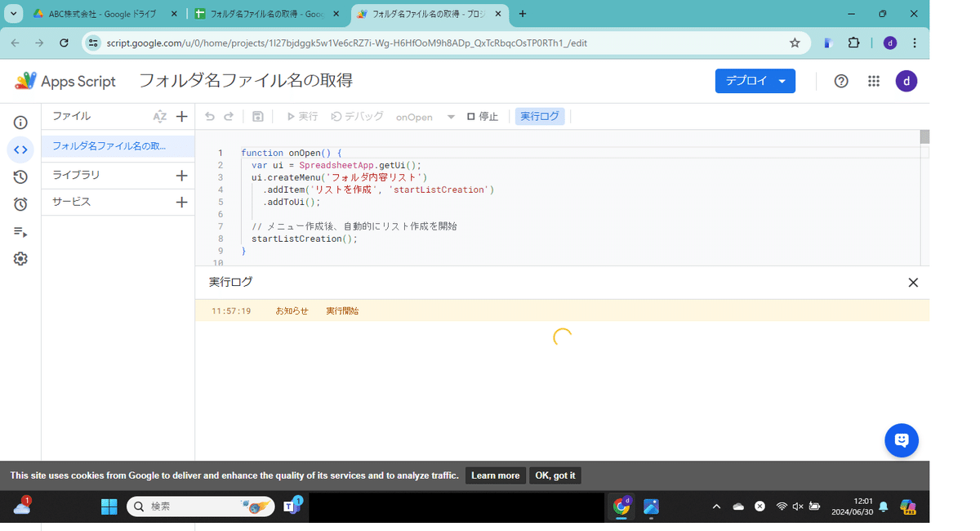Click the OK, got it cookie button
Screen dimensions: 980x531
555,475
